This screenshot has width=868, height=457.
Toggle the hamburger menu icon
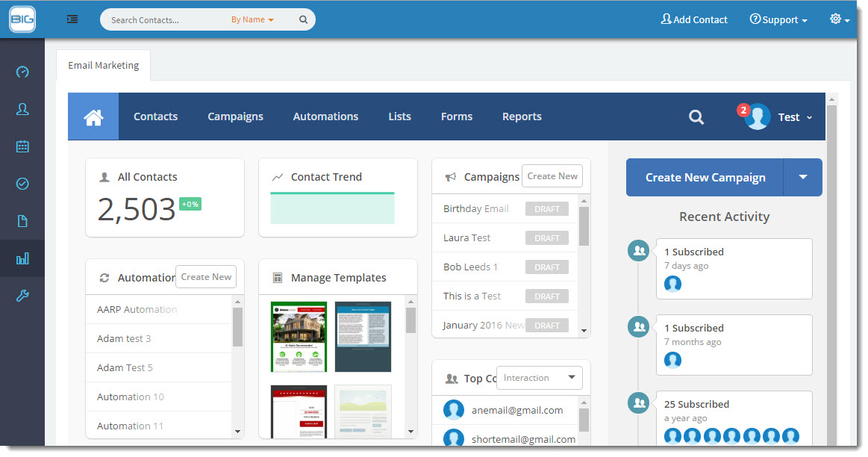[x=72, y=19]
